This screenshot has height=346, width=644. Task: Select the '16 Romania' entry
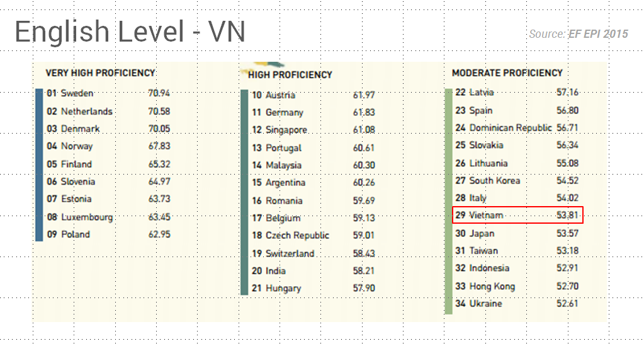click(x=277, y=201)
